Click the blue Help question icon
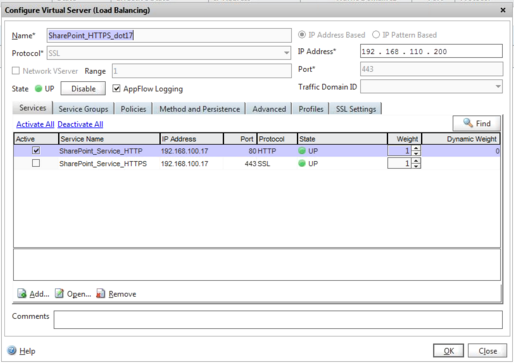Image resolution: width=514 pixels, height=364 pixels. click(12, 351)
